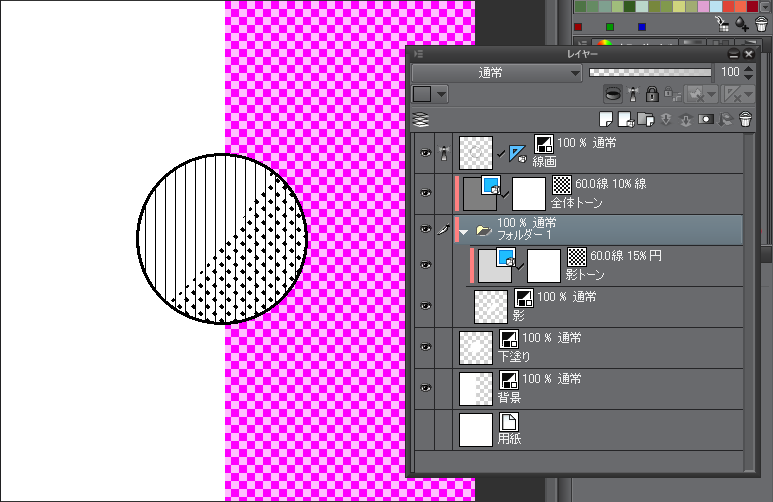The image size is (773, 502).
Task: Adjust the layer opacity slider
Action: (650, 72)
